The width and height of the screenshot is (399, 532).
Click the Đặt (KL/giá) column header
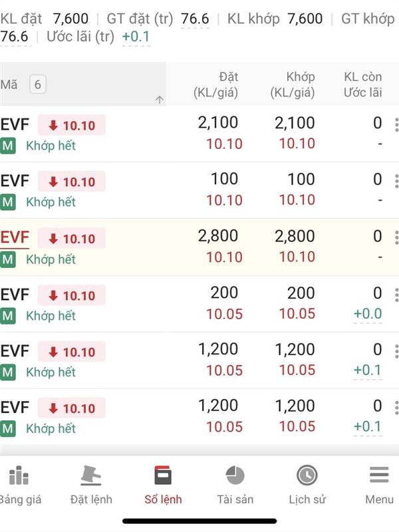click(215, 84)
